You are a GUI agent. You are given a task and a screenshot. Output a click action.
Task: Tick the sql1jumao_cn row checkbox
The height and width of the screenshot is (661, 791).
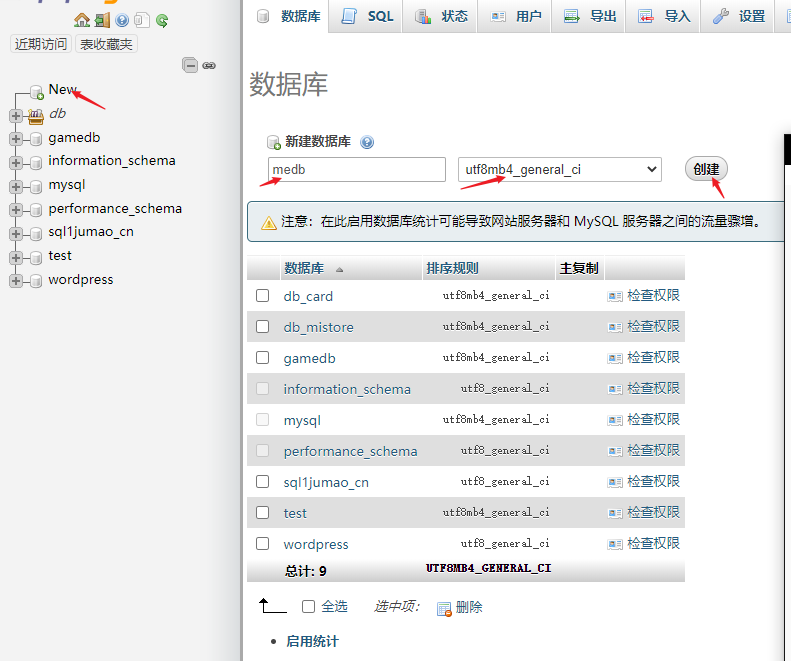[x=262, y=481]
